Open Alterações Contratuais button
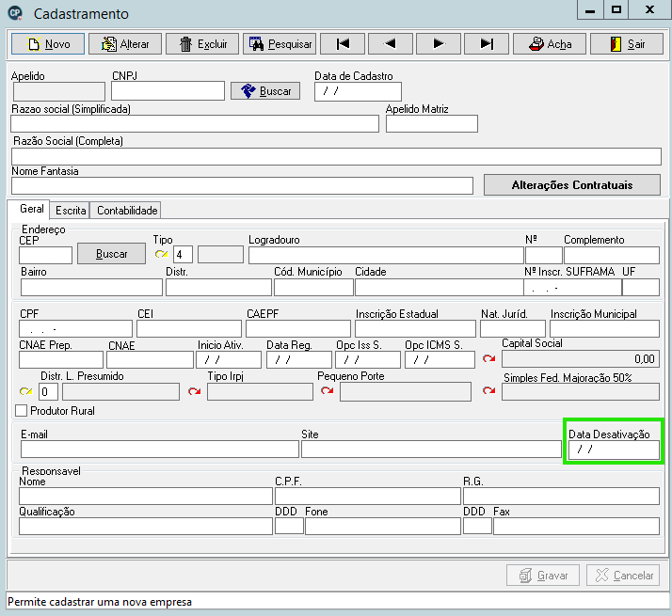This screenshot has width=672, height=616. pyautogui.click(x=572, y=185)
